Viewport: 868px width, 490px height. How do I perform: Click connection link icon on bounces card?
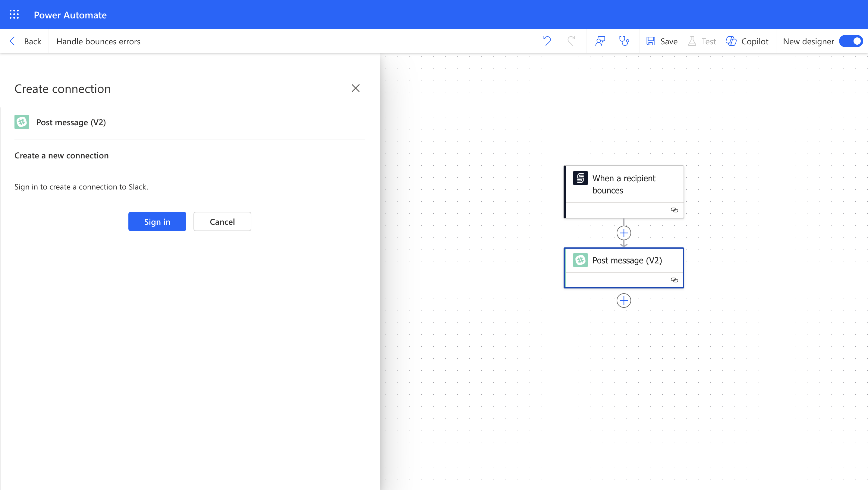click(x=674, y=210)
